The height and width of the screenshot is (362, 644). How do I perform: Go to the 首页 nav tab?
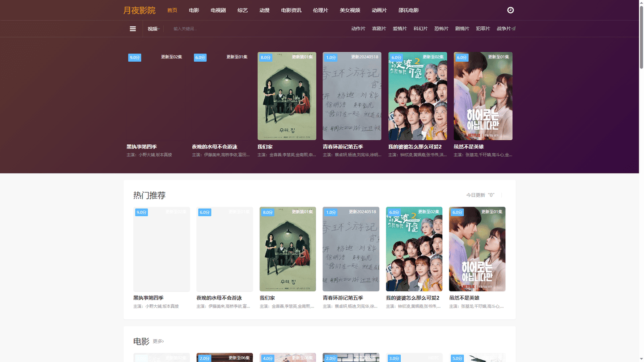tap(172, 10)
